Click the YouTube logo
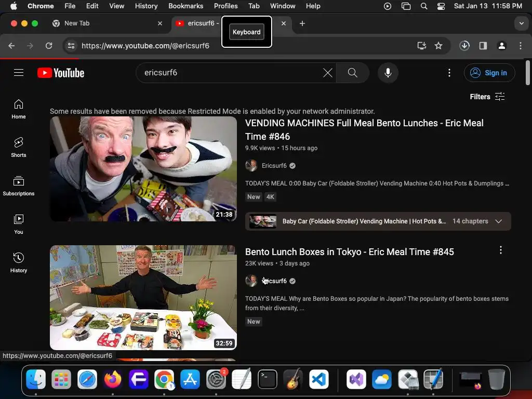The width and height of the screenshot is (532, 399). [61, 73]
